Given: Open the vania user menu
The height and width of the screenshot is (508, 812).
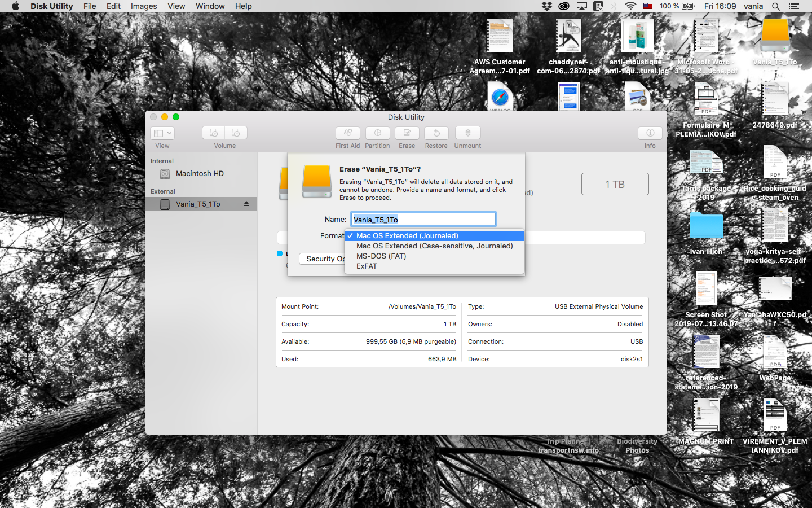Looking at the screenshot, I should pyautogui.click(x=753, y=6).
